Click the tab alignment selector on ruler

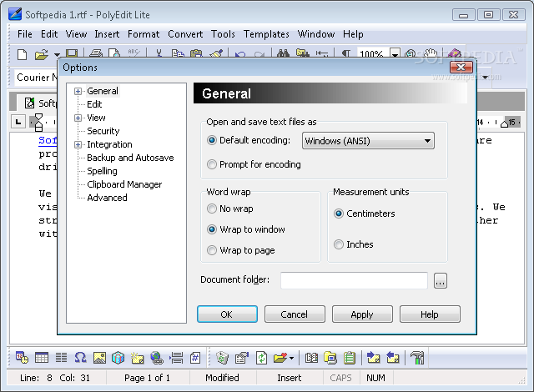(x=18, y=122)
